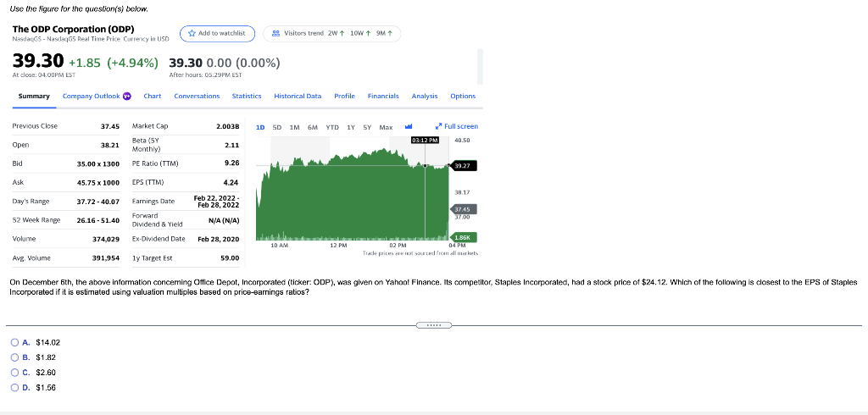Image resolution: width=868 pixels, height=415 pixels.
Task: Click the purple premium badge icon
Action: [126, 97]
